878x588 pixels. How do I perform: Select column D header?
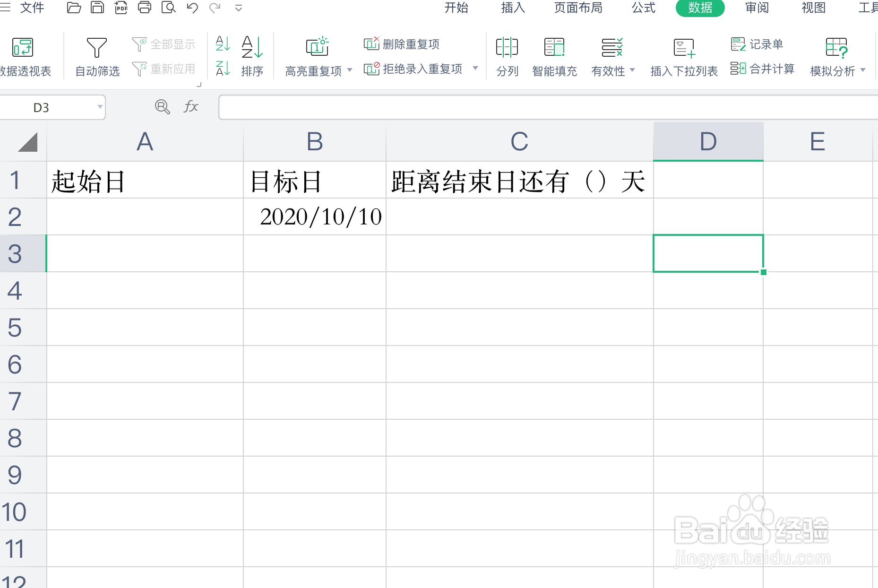708,141
